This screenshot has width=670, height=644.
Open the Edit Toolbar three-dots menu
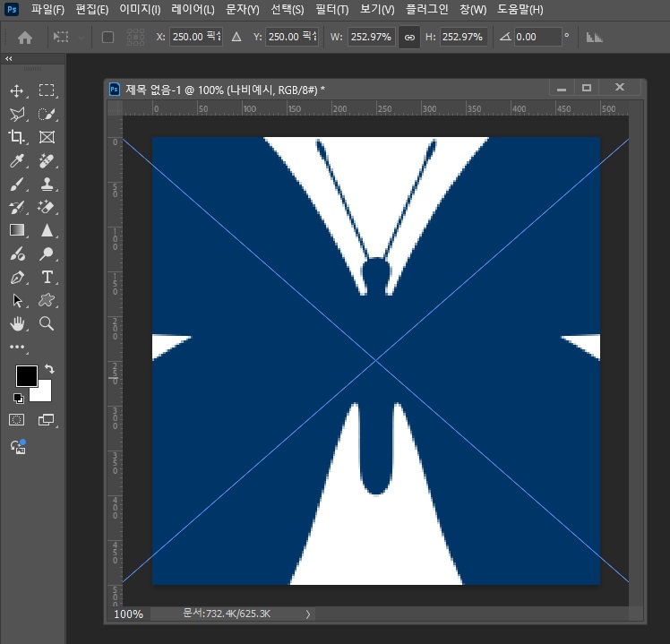[17, 347]
